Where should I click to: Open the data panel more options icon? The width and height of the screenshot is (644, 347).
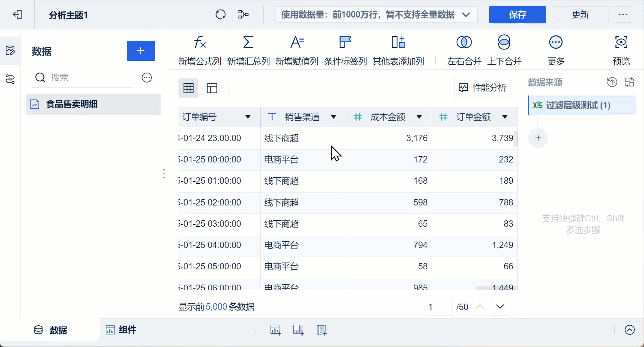click(147, 78)
